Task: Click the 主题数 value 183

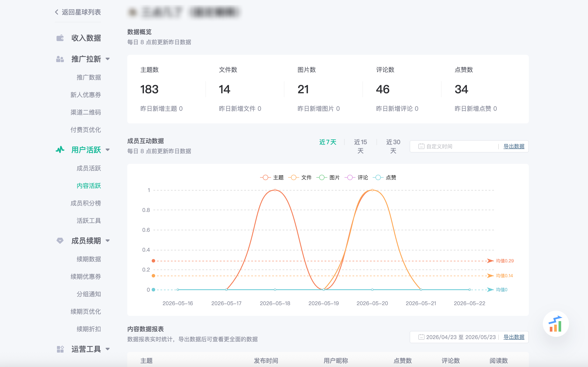Action: click(149, 89)
